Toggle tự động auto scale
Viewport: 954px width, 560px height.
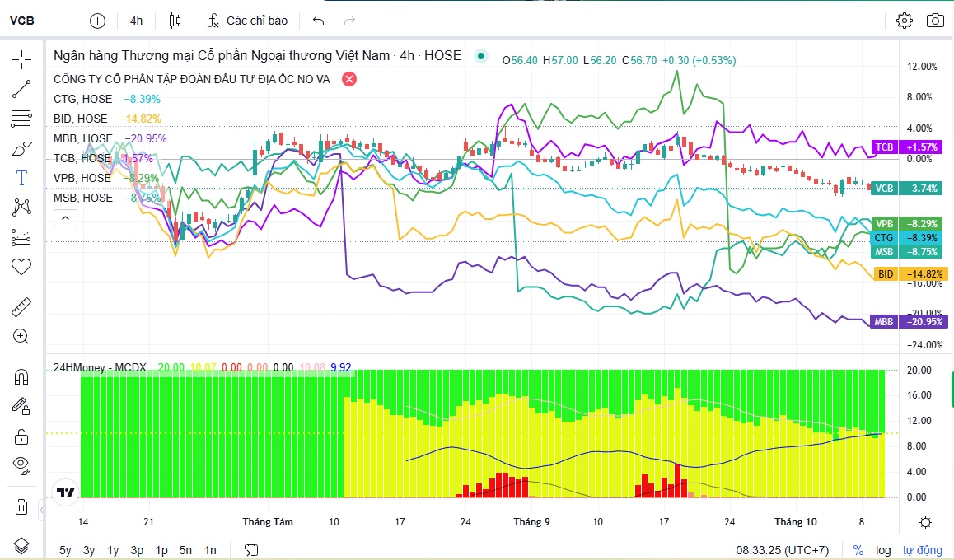click(x=923, y=550)
